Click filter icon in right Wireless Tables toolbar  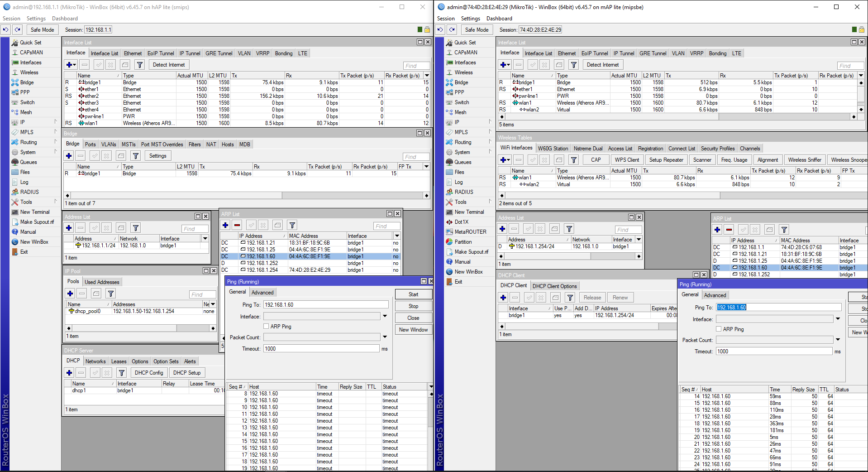[x=574, y=160]
